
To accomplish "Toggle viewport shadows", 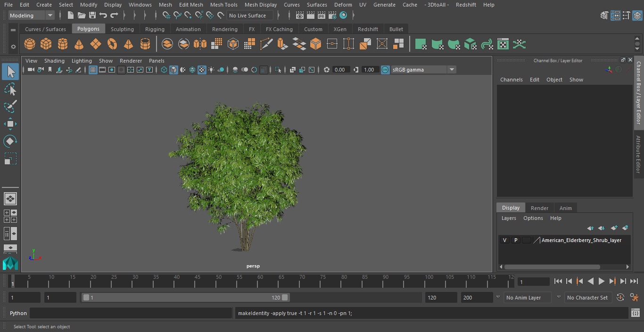I will [x=221, y=70].
